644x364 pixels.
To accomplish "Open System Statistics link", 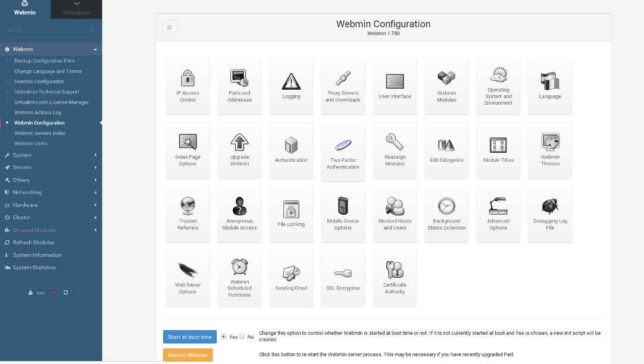I will click(x=34, y=268).
